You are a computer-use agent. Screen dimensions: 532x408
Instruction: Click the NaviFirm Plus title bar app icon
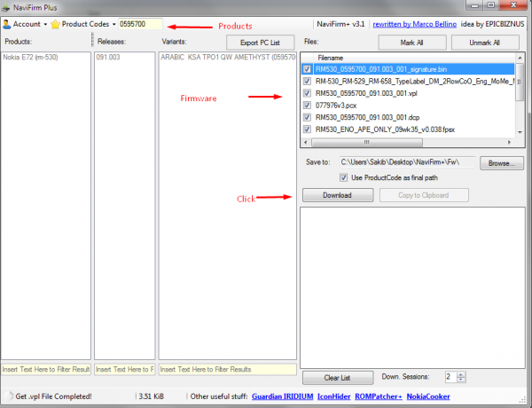pyautogui.click(x=6, y=7)
